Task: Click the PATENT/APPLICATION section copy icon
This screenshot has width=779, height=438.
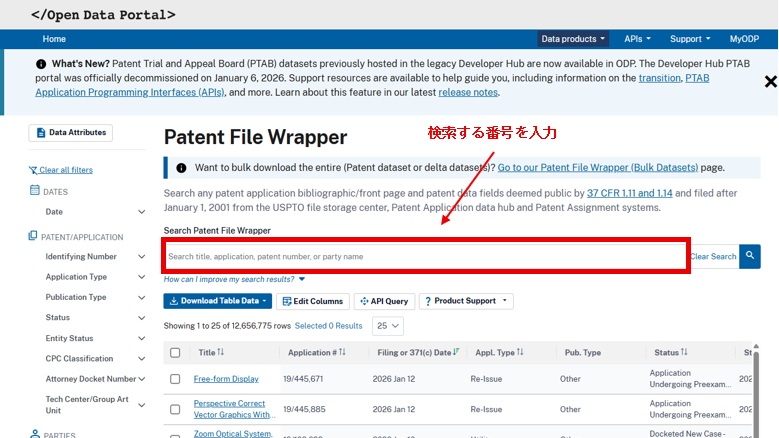Action: [x=33, y=235]
